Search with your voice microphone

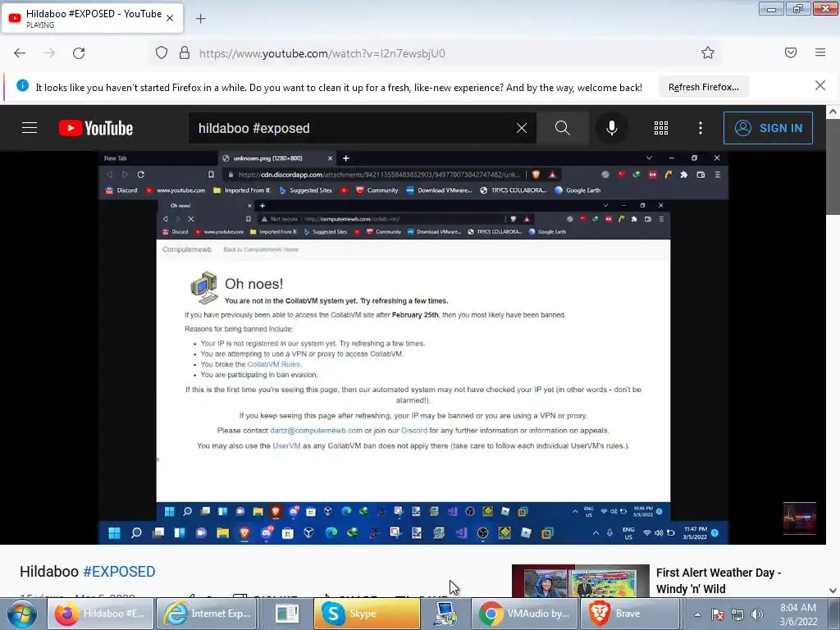tap(611, 128)
